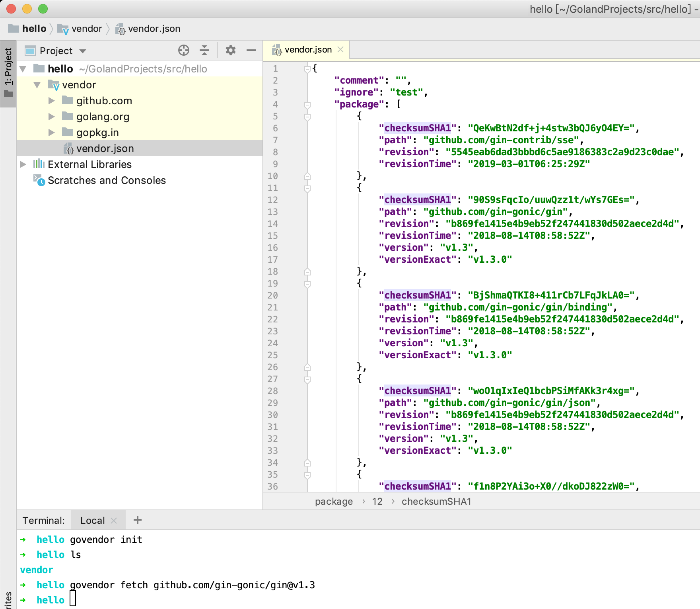Expand the github.com folder
The width and height of the screenshot is (700, 609).
(52, 101)
